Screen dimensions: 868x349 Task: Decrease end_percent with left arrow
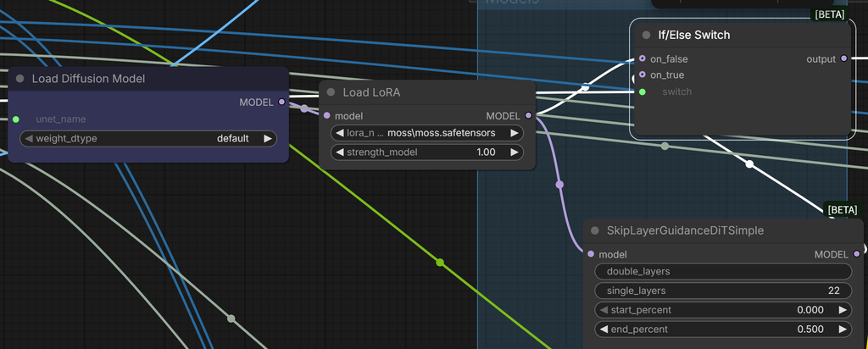[x=604, y=329]
